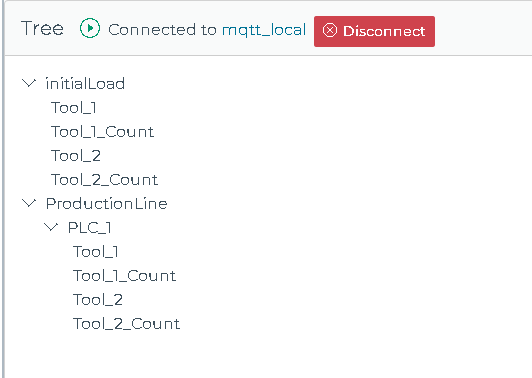Select Tool_1_Count under initialLoad
The height and width of the screenshot is (378, 532).
pyautogui.click(x=102, y=132)
